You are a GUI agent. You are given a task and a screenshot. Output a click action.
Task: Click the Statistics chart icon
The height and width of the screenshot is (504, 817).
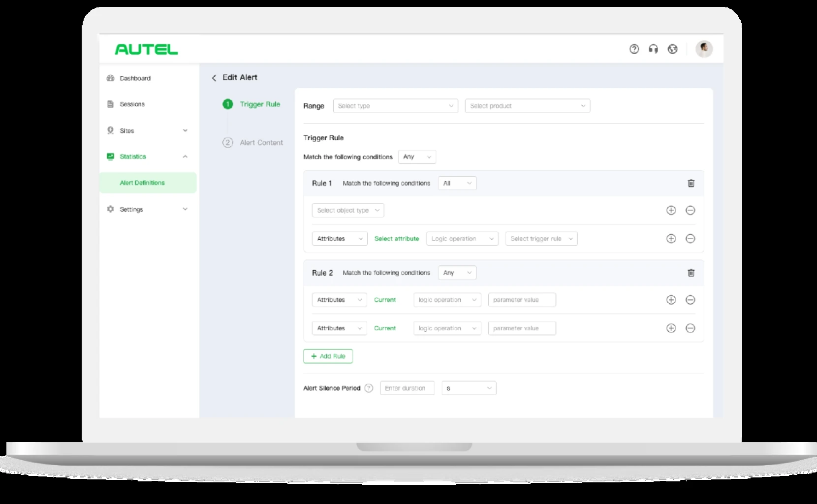click(x=110, y=157)
